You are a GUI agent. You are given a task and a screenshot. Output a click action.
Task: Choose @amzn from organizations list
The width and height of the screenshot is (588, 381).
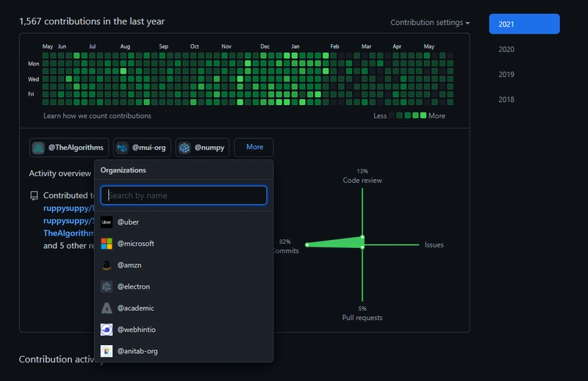(x=184, y=265)
